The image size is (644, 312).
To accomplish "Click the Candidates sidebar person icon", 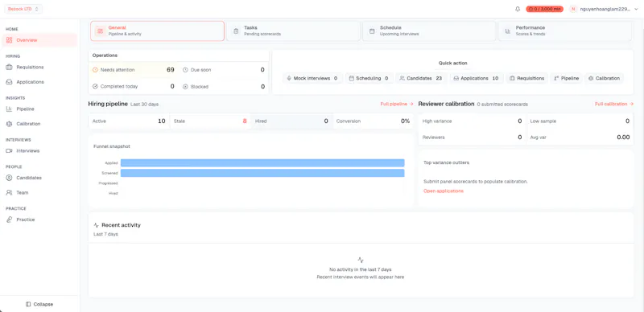I will [9, 178].
